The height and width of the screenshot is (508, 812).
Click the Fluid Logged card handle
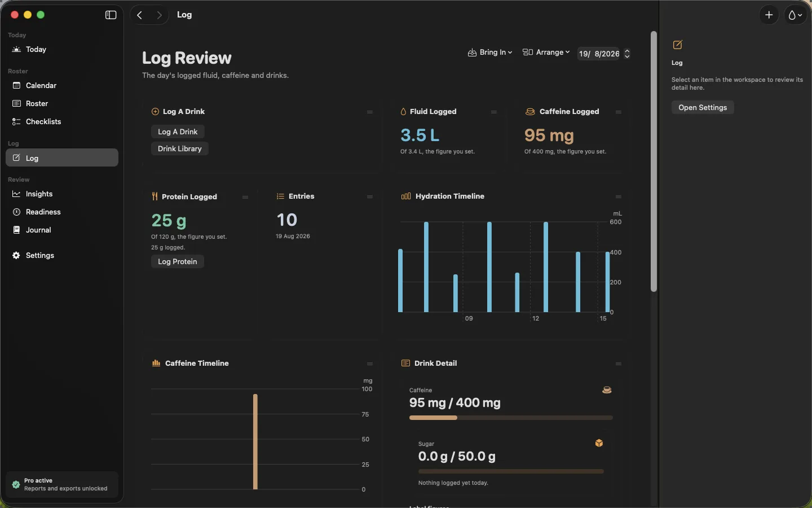tap(494, 112)
